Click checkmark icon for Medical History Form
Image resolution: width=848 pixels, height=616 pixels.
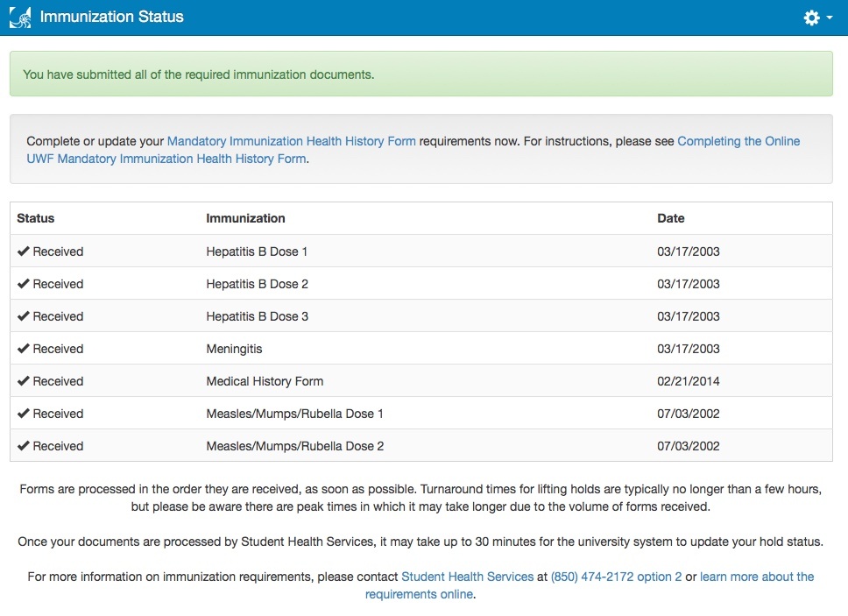[x=23, y=381]
